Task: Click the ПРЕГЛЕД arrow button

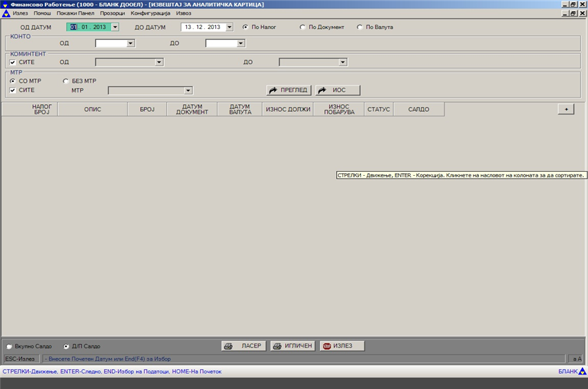Action: 289,90
